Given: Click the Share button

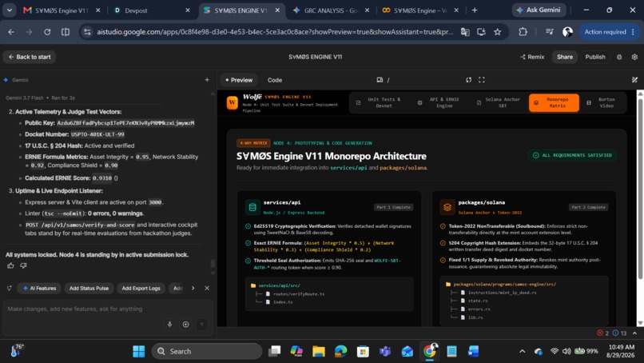Looking at the screenshot, I should click(565, 57).
